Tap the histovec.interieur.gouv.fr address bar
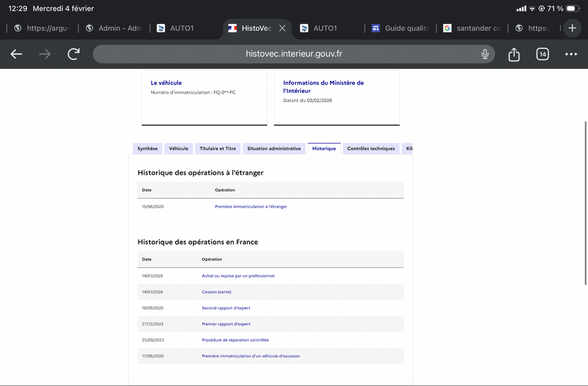 tap(294, 54)
